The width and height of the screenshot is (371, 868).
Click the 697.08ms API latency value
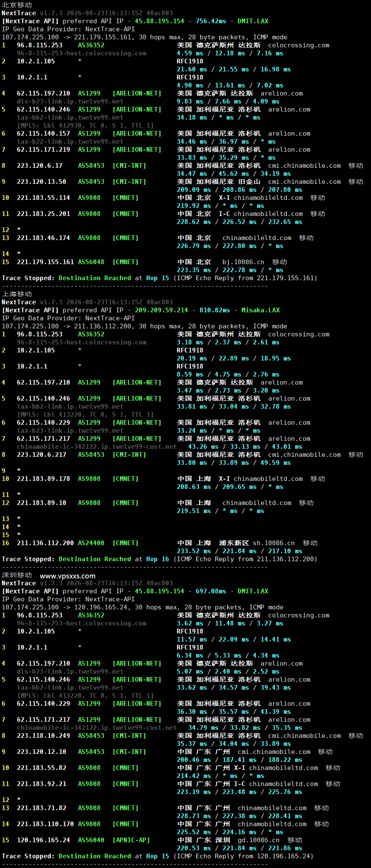(211, 591)
